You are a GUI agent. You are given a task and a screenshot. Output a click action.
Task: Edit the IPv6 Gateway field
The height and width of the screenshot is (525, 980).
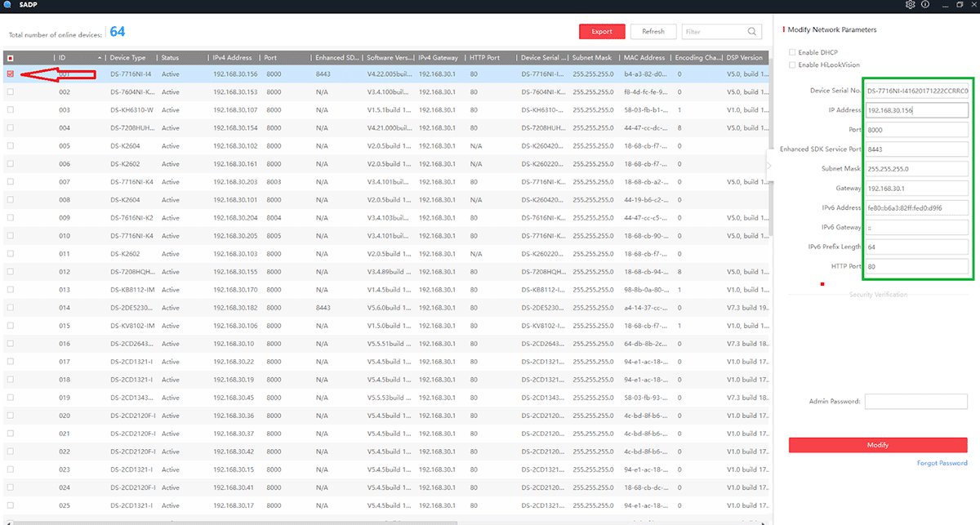coord(917,227)
